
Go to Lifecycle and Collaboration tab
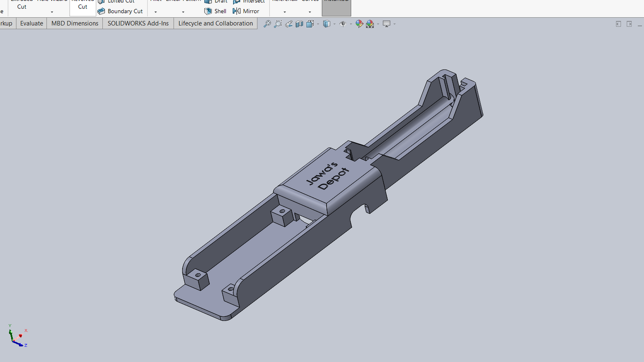215,24
